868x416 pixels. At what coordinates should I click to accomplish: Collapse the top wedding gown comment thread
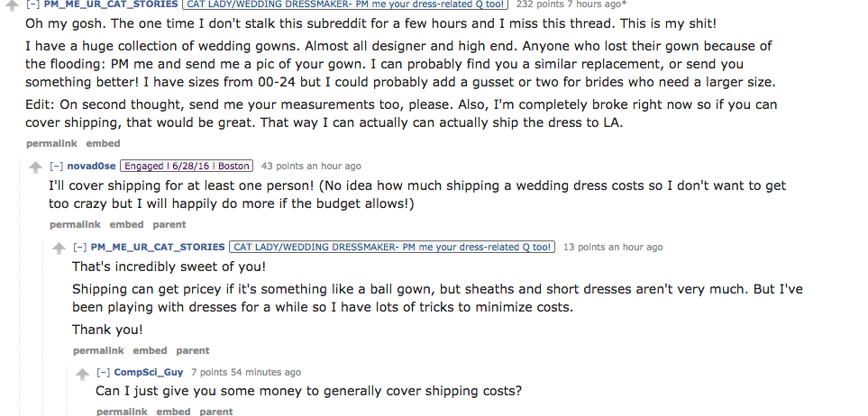coord(32,5)
